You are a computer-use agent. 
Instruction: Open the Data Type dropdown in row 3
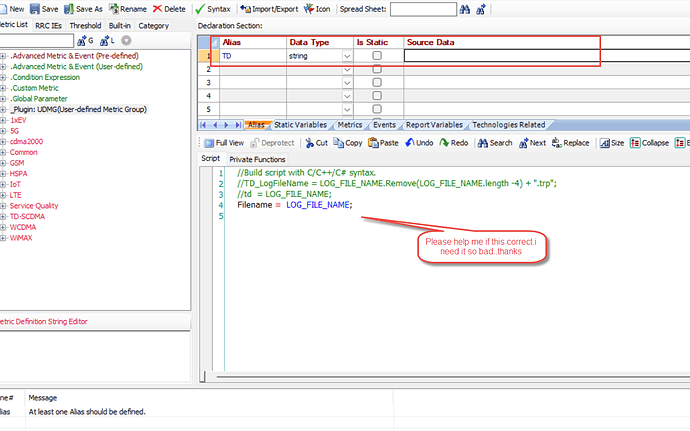tap(347, 83)
